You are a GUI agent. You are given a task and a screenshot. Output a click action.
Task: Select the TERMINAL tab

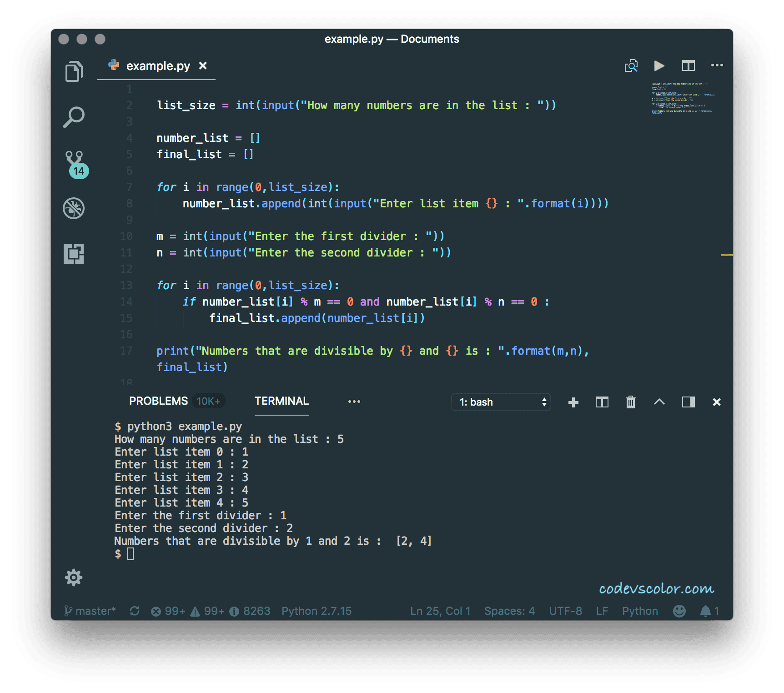tap(281, 401)
